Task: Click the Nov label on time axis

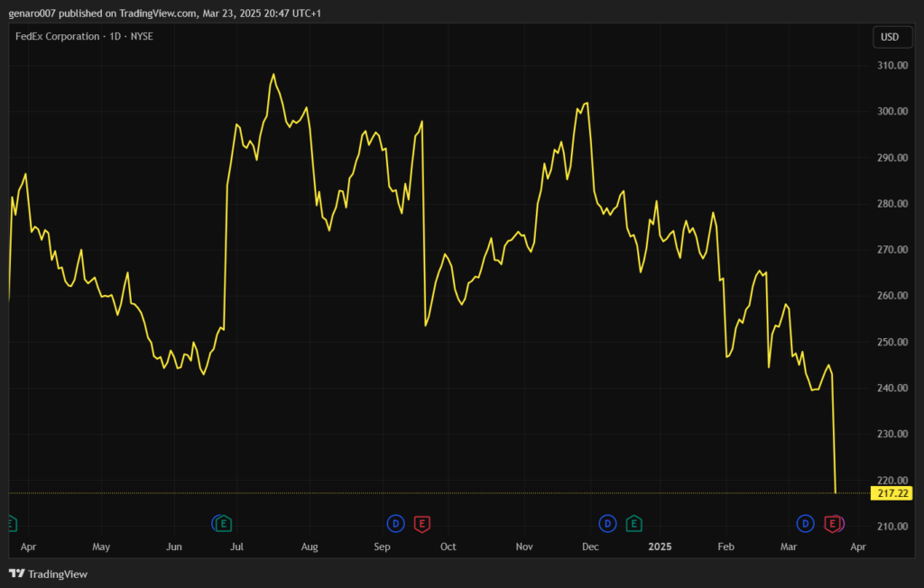Action: point(524,547)
